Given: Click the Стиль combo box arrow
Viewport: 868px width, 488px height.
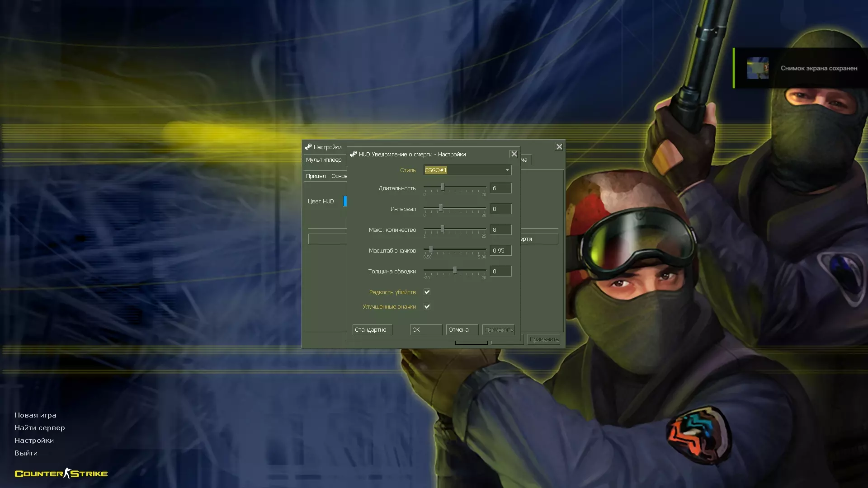Looking at the screenshot, I should coord(507,170).
